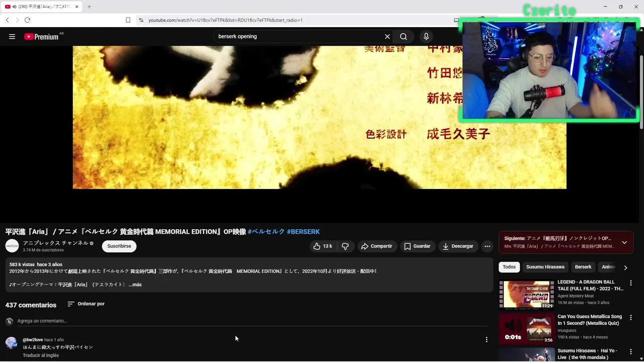
Task: Open the musguess channel name
Action: tap(567, 330)
